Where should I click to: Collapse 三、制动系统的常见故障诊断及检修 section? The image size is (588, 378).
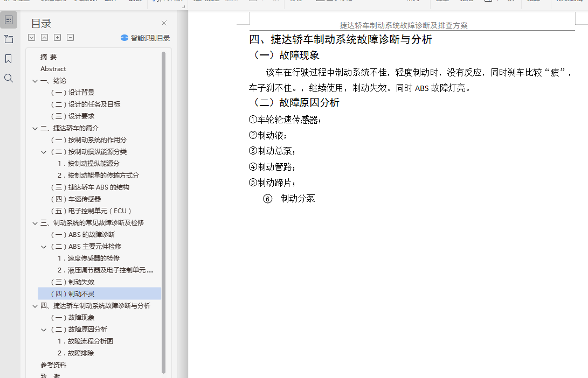pyautogui.click(x=35, y=223)
